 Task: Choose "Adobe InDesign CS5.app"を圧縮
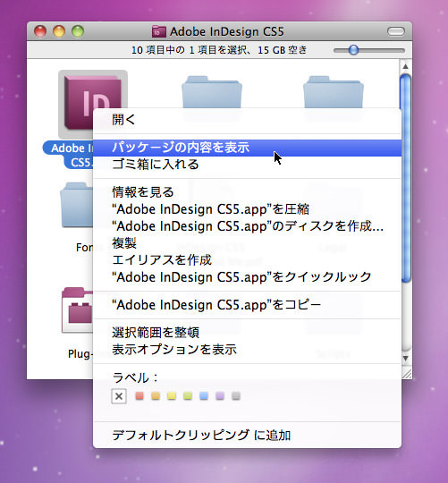tap(247, 209)
